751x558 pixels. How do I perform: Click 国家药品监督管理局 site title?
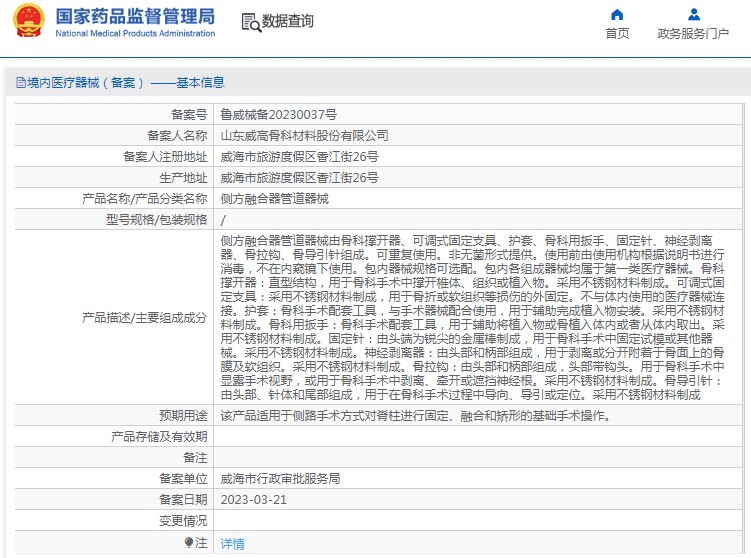pos(135,16)
